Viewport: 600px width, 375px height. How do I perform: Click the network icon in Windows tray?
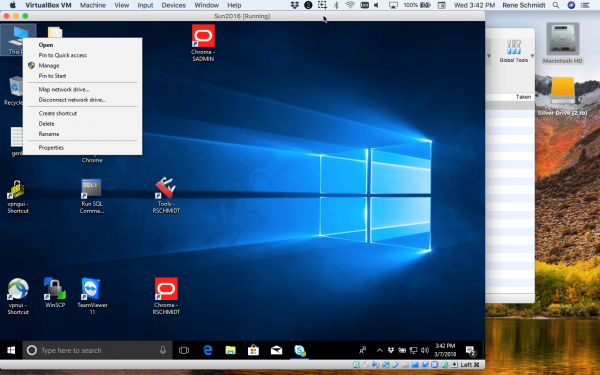[x=413, y=350]
